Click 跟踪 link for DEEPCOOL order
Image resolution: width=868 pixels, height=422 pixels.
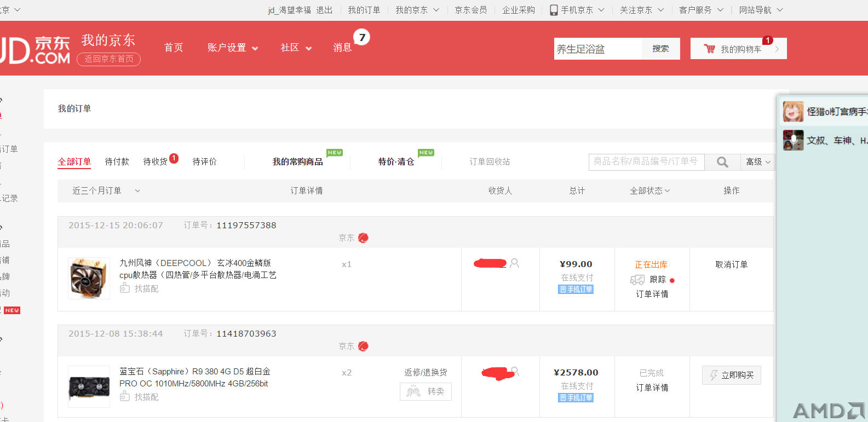click(658, 279)
